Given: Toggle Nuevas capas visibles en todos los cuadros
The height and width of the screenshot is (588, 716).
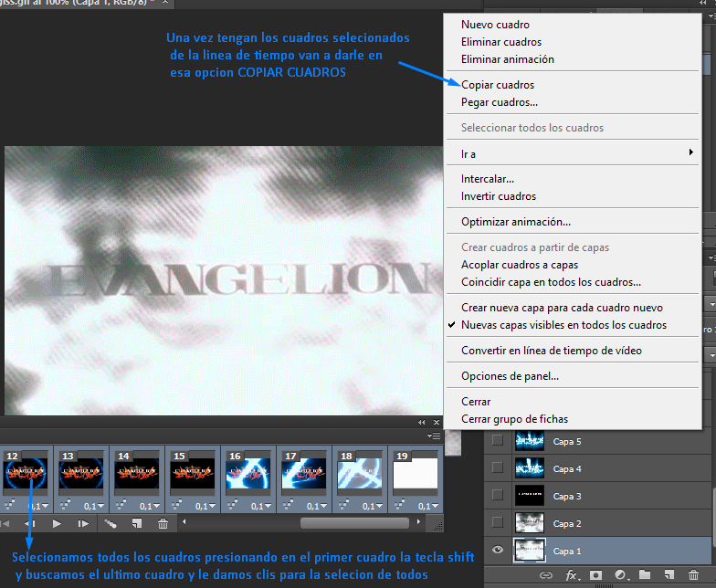Looking at the screenshot, I should click(563, 325).
